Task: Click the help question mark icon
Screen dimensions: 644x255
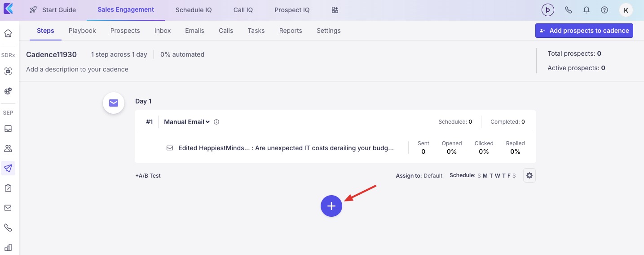Action: pos(604,10)
